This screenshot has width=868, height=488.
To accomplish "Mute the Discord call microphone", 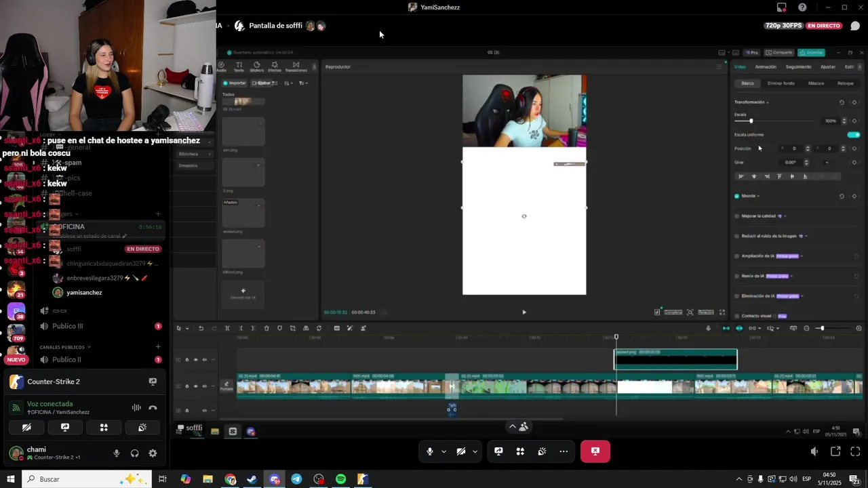I will click(429, 451).
